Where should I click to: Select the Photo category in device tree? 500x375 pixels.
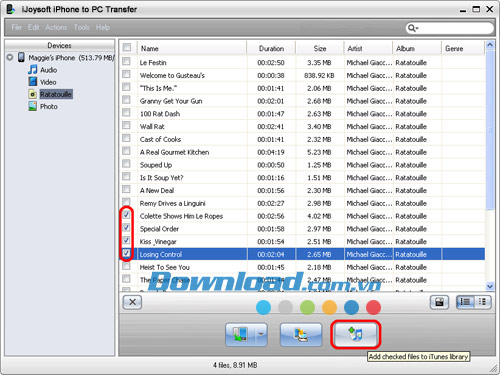click(49, 107)
